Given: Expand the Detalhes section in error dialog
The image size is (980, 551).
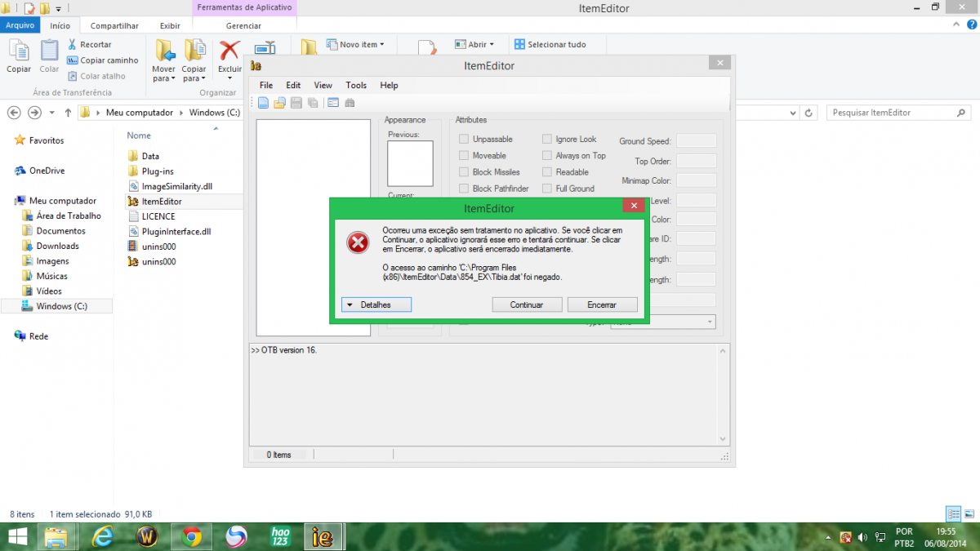Looking at the screenshot, I should tap(376, 304).
